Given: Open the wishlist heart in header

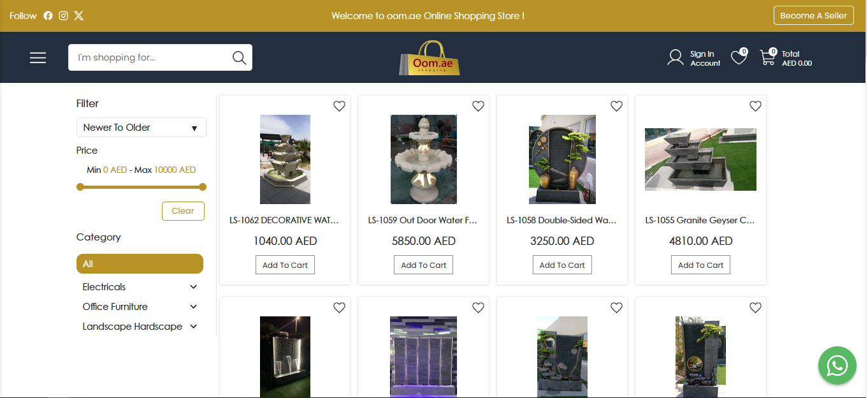Looking at the screenshot, I should tap(739, 57).
